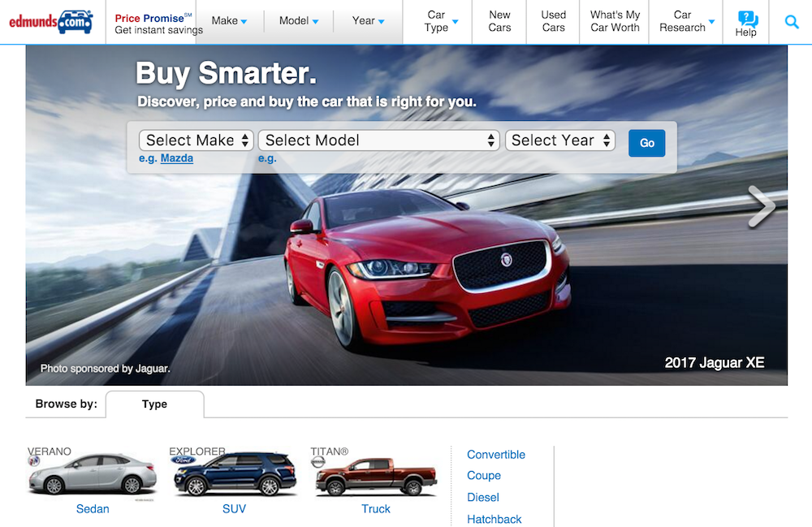
Task: Open the Model dropdown in navigation bar
Action: (299, 21)
